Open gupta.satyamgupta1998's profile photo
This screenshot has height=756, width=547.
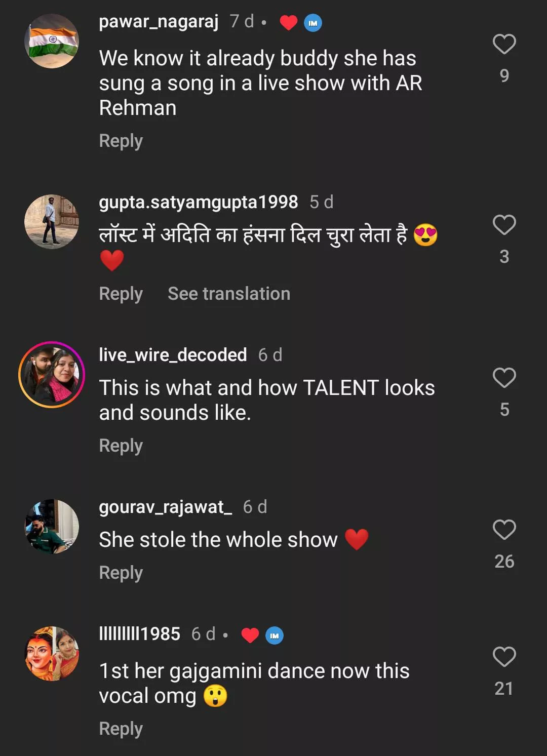[52, 222]
